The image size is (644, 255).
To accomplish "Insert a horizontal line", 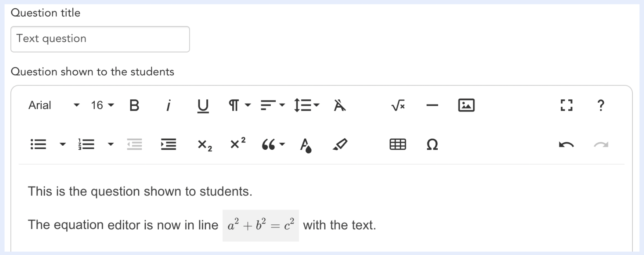I will (x=432, y=105).
